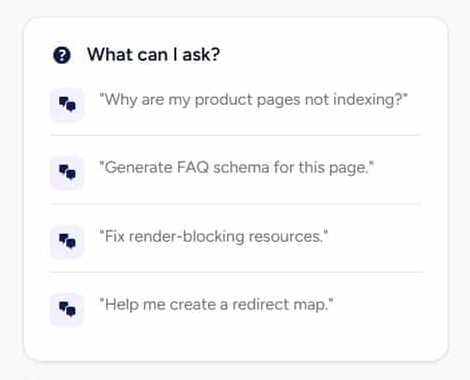Click divider line below render-blocking resources prompt
470x380 pixels.
[x=236, y=272]
